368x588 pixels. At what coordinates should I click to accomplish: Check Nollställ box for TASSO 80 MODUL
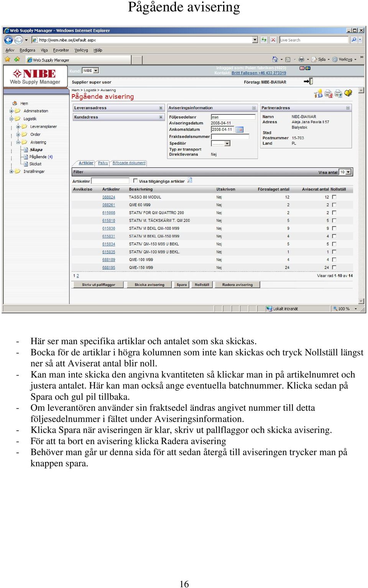point(334,197)
